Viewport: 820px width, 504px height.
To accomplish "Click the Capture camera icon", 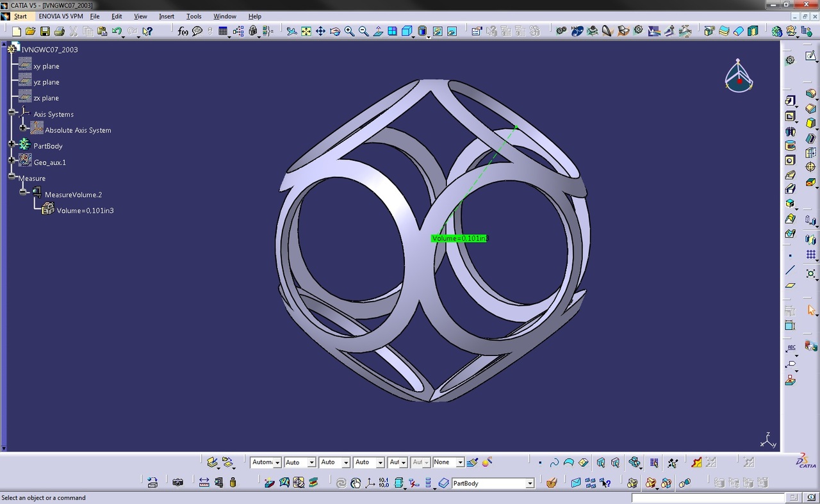I will point(178,482).
